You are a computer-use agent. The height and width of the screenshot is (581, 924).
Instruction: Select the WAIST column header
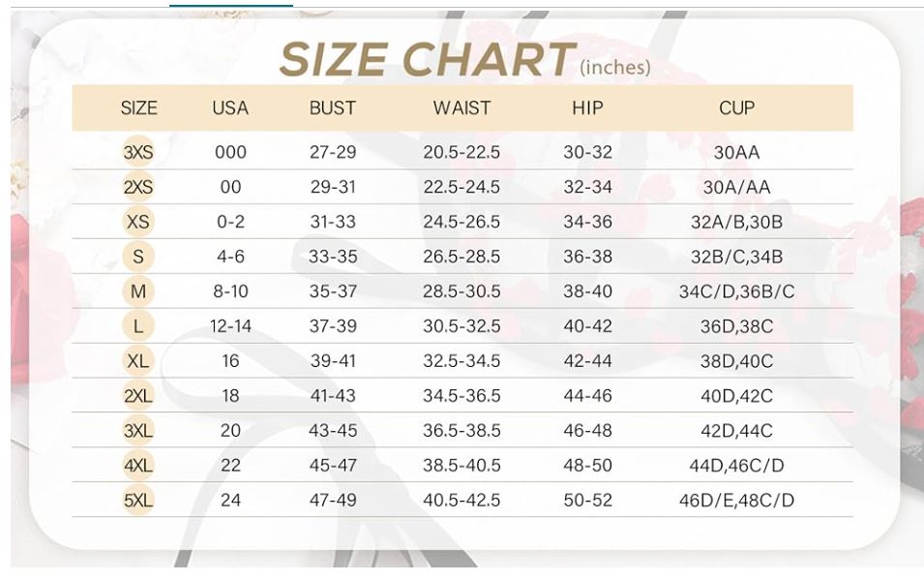tap(462, 108)
